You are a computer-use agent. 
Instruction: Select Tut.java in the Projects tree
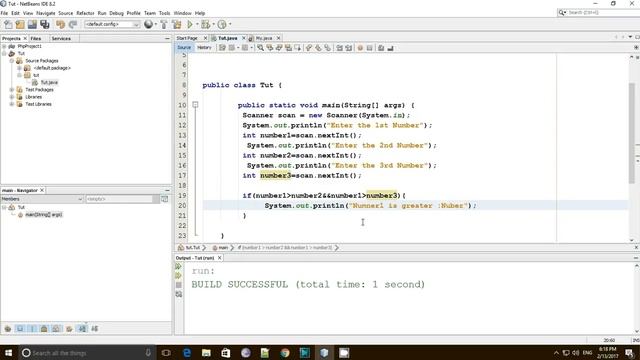click(x=49, y=82)
